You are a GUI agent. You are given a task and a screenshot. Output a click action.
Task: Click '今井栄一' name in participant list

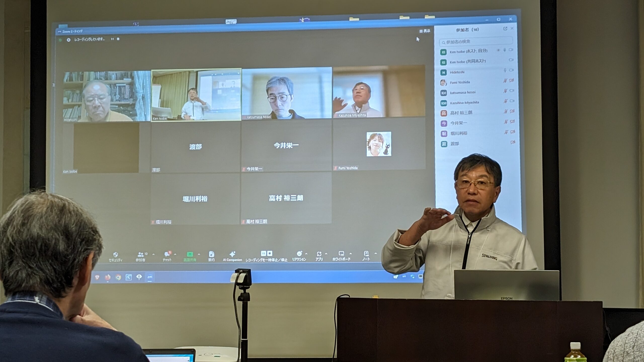coord(458,123)
